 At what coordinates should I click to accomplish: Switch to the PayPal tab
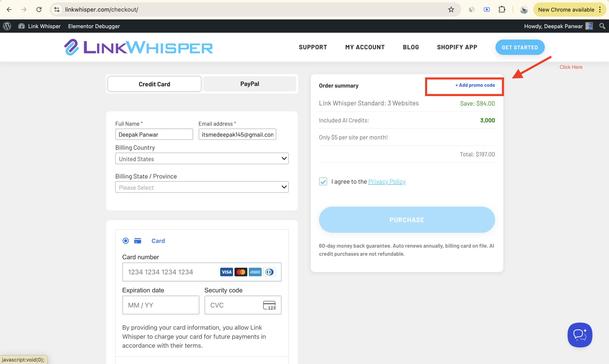250,84
